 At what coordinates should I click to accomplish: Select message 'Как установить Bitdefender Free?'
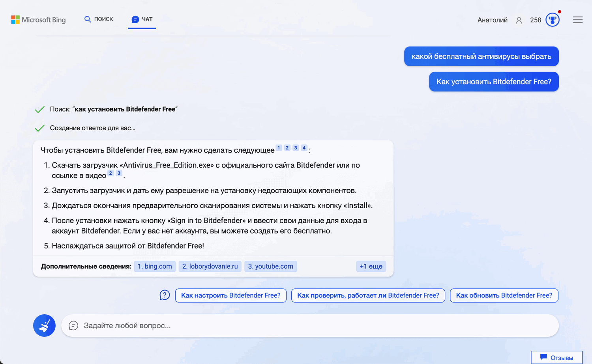(494, 82)
